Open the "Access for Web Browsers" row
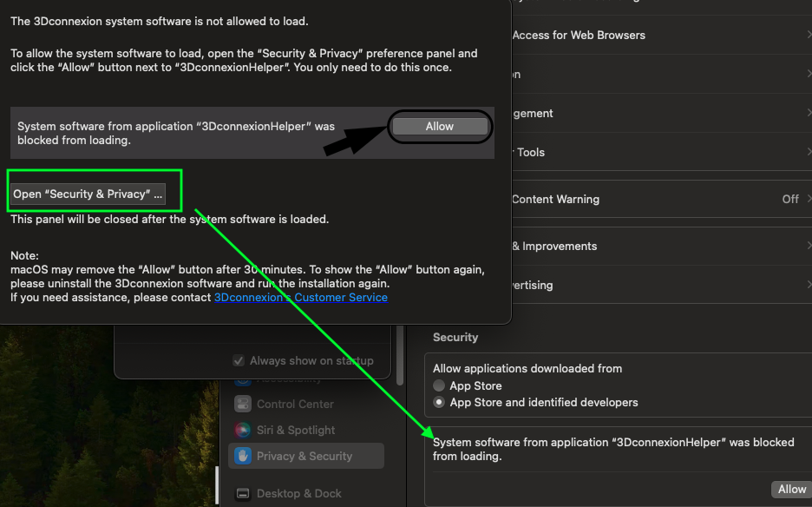The height and width of the screenshot is (507, 812). click(661, 36)
